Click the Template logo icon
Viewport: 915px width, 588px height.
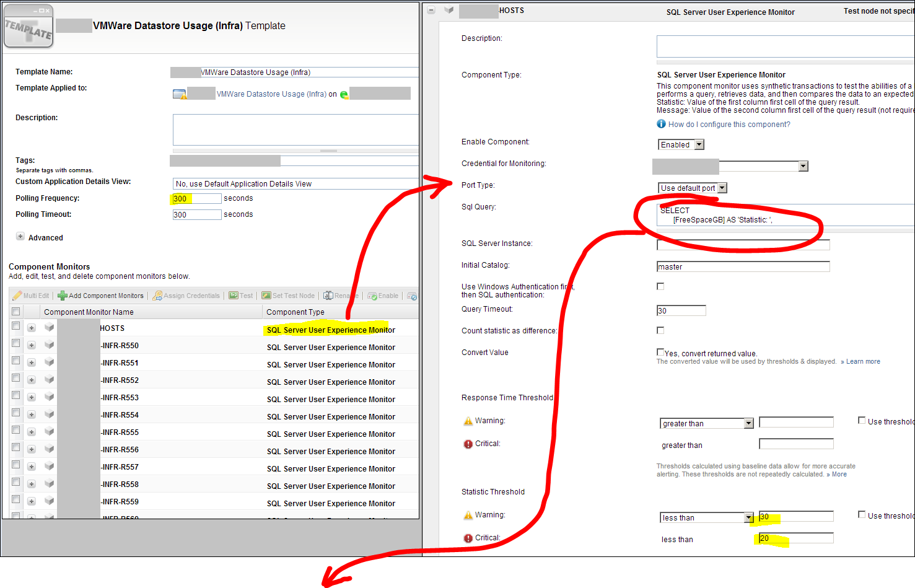point(28,26)
